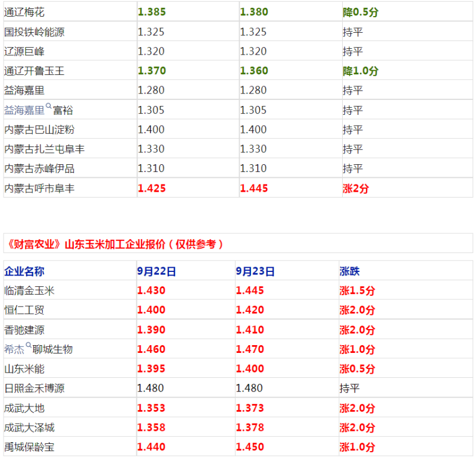Click 持平 in the 国投铁岭能源 row
The image size is (476, 460).
coord(353,32)
